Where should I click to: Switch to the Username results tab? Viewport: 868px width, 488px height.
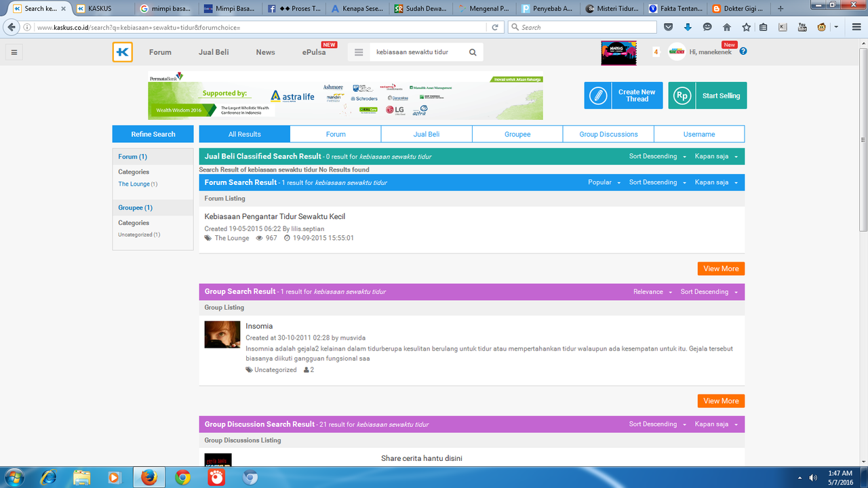(699, 134)
